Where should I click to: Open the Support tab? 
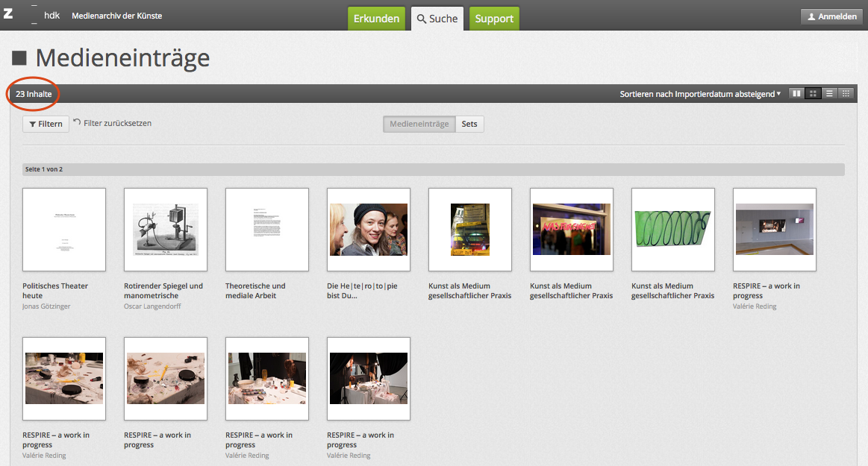click(x=494, y=19)
